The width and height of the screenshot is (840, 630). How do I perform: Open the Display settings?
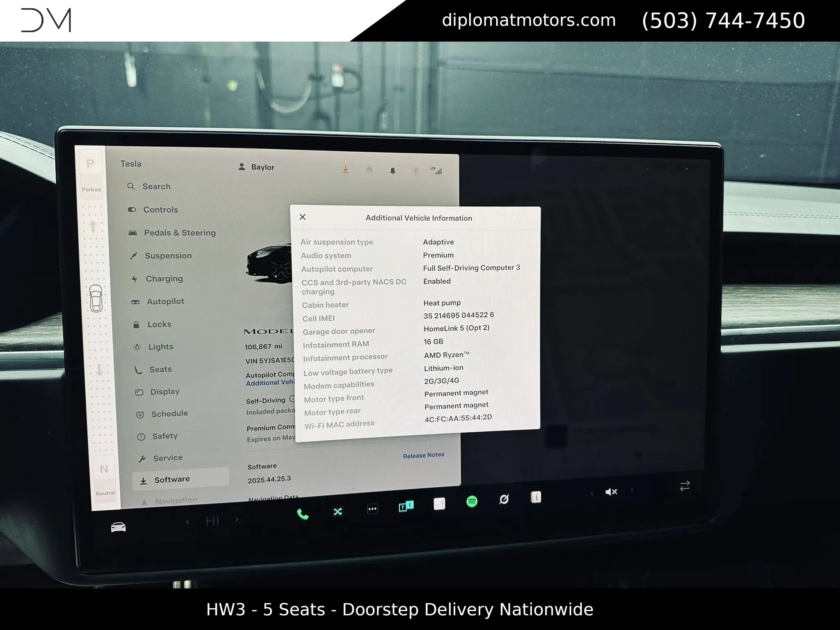pos(157,392)
